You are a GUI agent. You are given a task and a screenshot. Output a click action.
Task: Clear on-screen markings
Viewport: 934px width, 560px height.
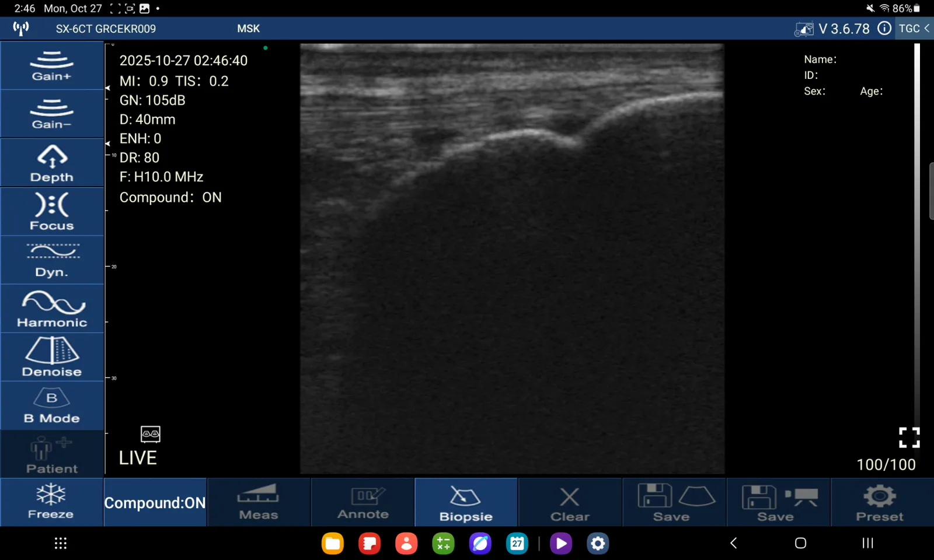570,502
